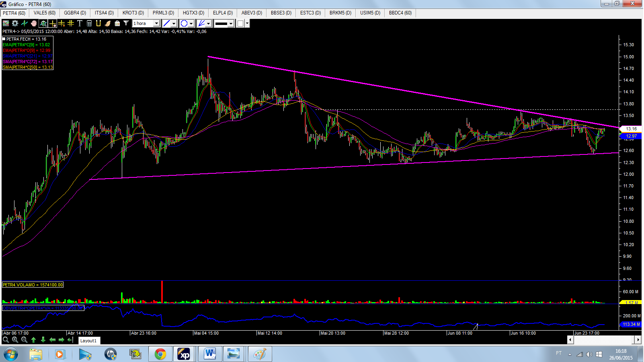Move chart with green left arrow
This screenshot has width=644, height=362.
coord(52,340)
